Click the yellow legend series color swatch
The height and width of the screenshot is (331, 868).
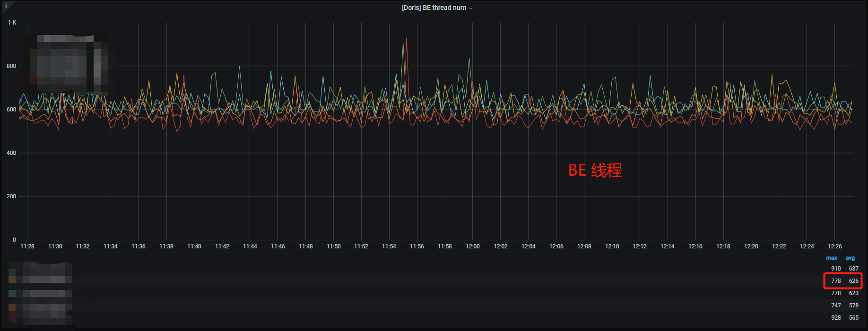[x=12, y=280]
